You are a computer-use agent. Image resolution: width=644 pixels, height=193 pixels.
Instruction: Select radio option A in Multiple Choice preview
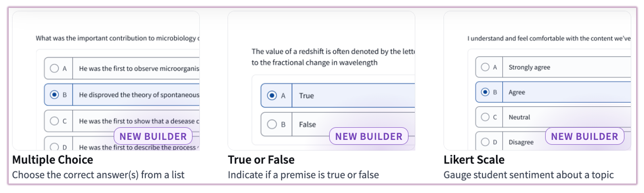(54, 69)
